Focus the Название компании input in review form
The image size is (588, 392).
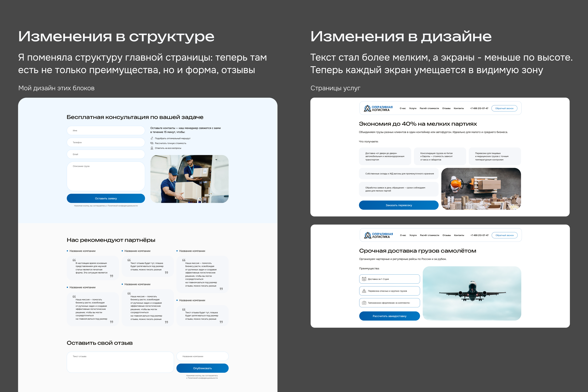(203, 356)
